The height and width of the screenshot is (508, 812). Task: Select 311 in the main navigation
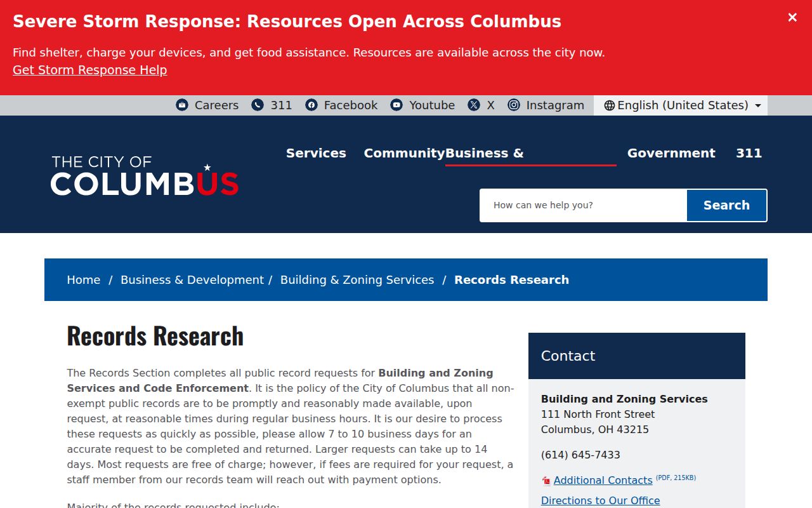click(x=749, y=153)
